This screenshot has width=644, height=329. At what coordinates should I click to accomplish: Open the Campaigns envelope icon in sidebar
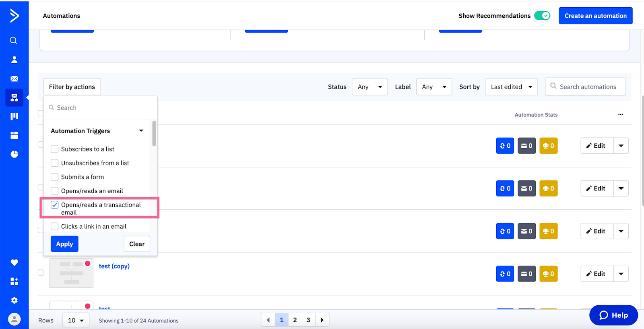(14, 79)
